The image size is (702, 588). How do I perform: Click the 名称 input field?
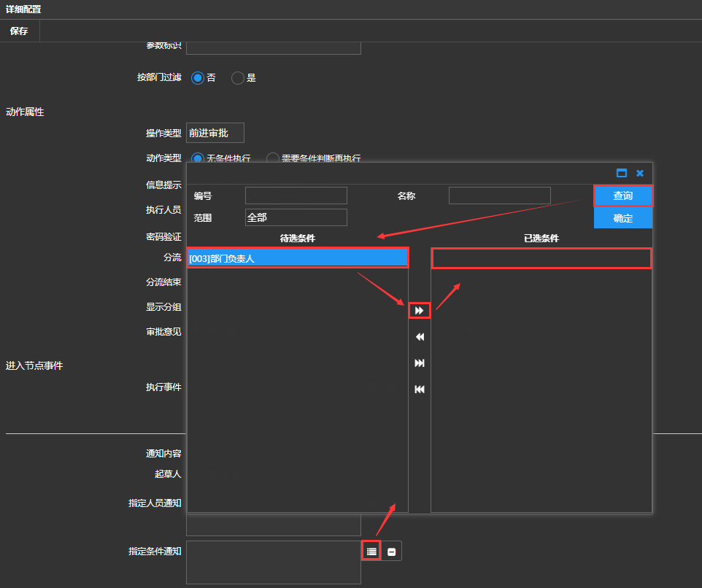point(499,196)
